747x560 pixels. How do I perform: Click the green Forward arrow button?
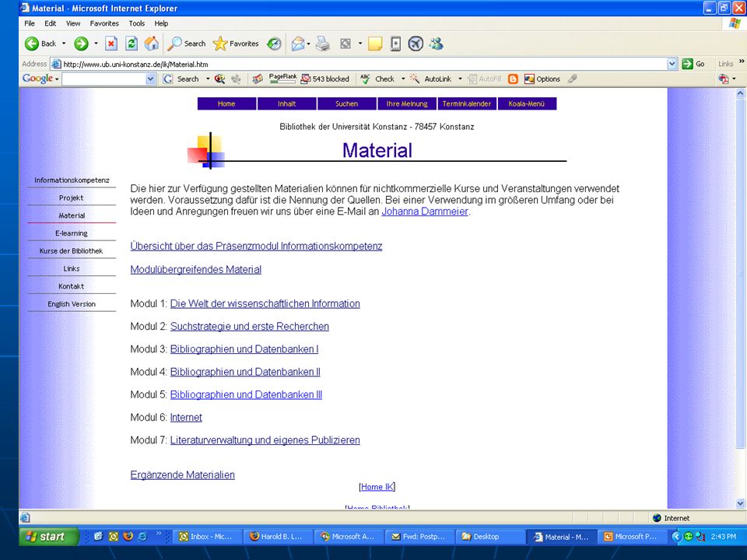pos(81,44)
